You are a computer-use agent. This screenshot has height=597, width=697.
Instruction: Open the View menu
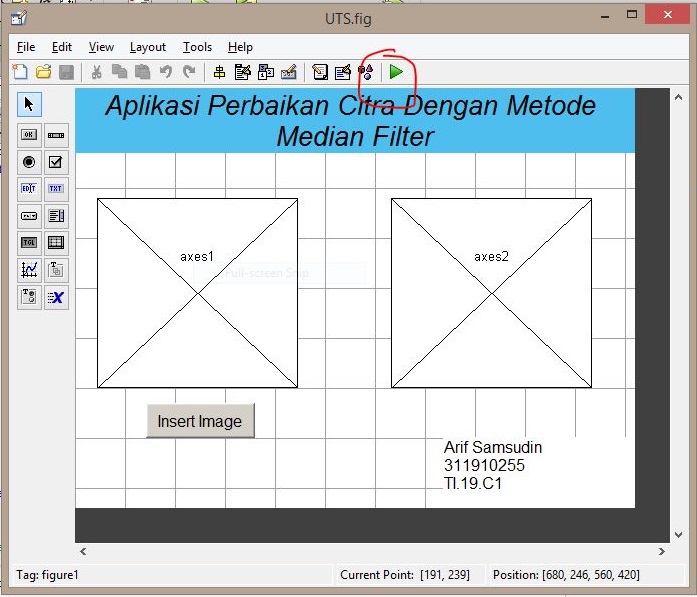pos(101,47)
